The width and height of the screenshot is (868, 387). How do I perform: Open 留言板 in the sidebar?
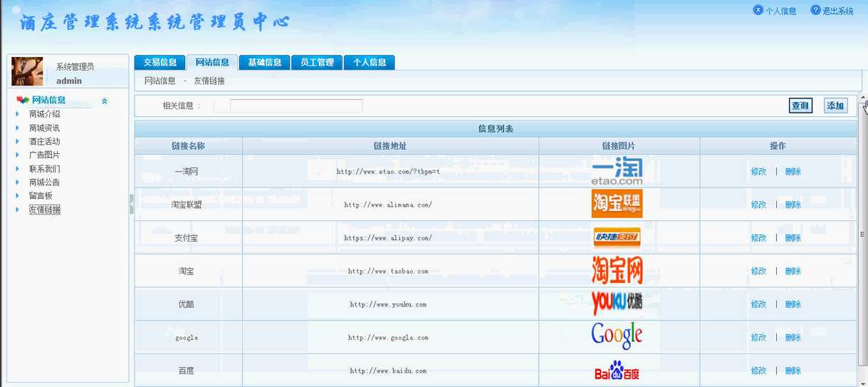[x=41, y=196]
